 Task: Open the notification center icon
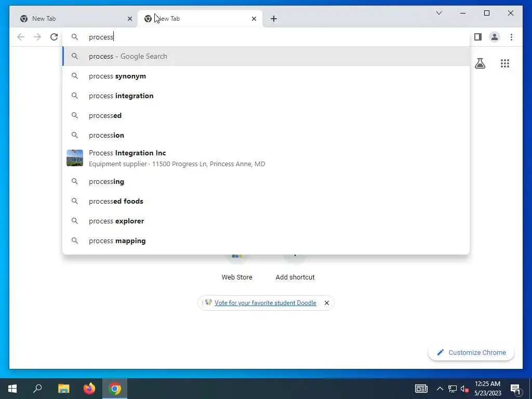(x=515, y=389)
